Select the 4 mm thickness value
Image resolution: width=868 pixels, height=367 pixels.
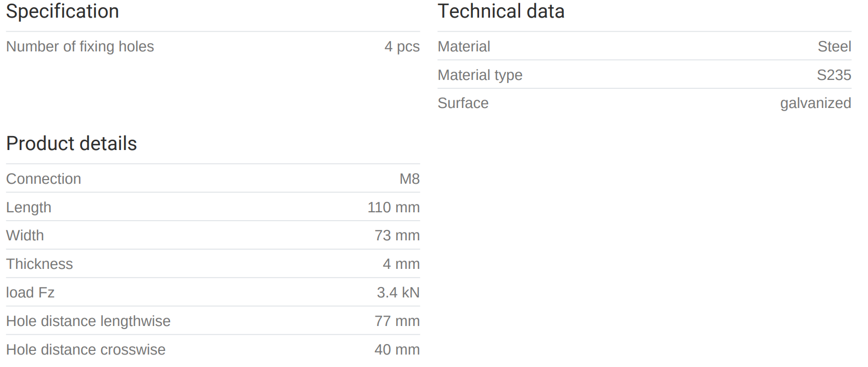(x=401, y=264)
